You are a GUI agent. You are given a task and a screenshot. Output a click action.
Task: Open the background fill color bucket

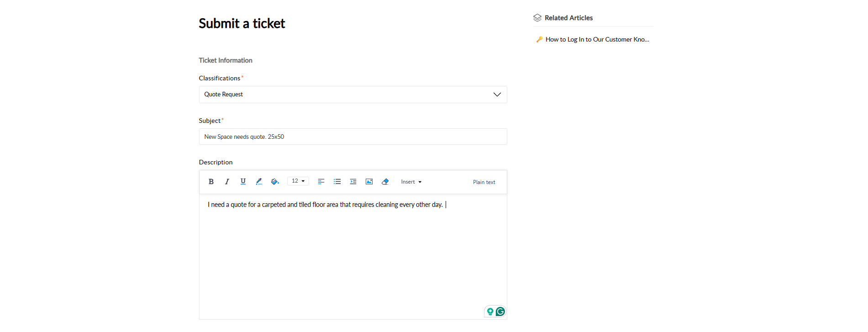275,182
